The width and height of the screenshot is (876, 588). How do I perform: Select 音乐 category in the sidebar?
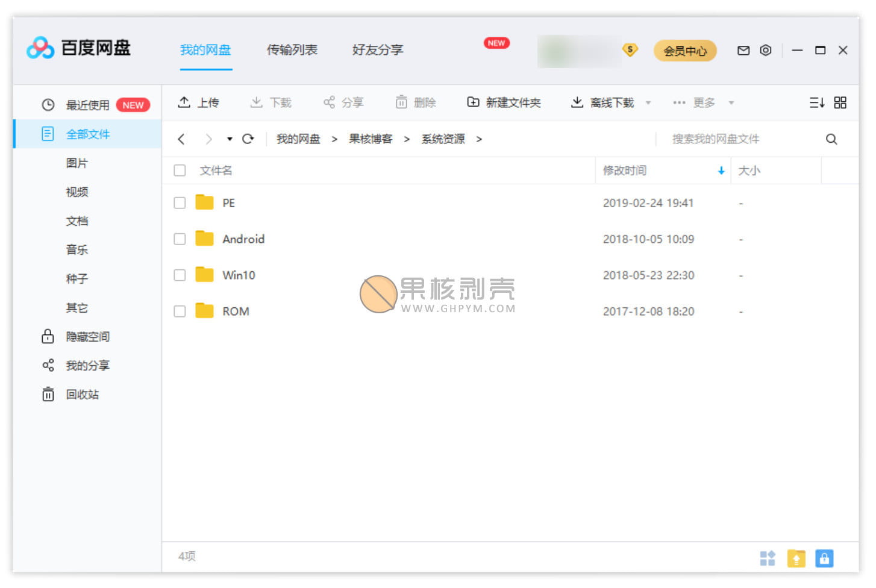tap(77, 250)
